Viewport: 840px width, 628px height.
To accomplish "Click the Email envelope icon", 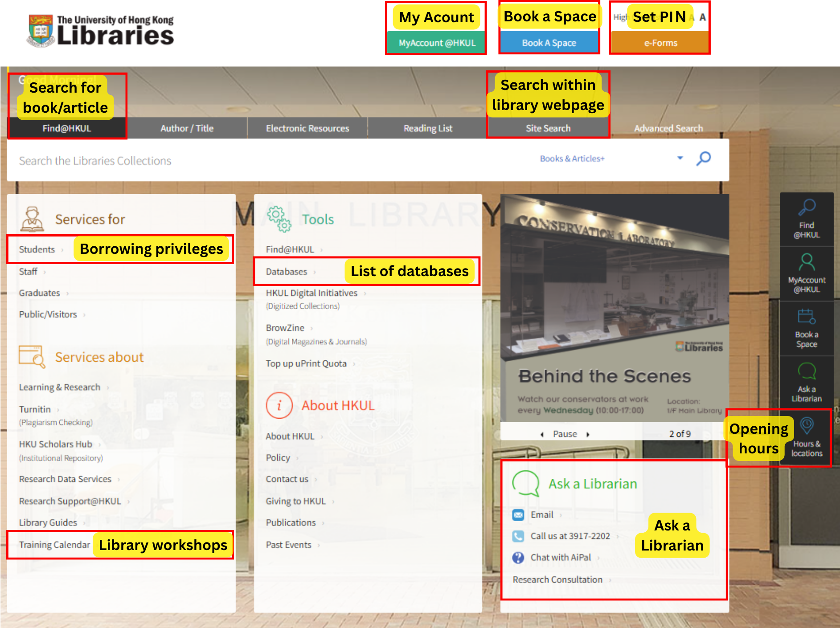I will tap(518, 515).
